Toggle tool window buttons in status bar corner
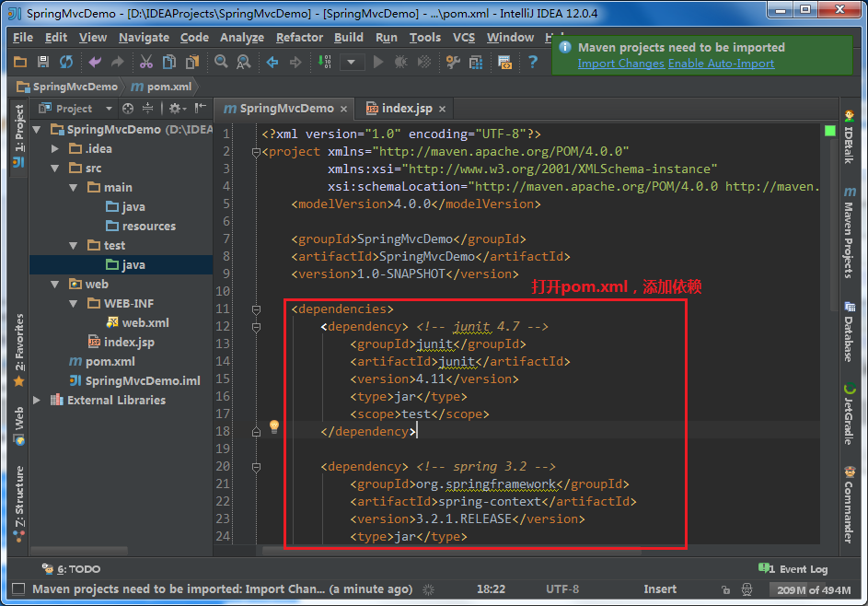The width and height of the screenshot is (868, 606). coord(18,589)
